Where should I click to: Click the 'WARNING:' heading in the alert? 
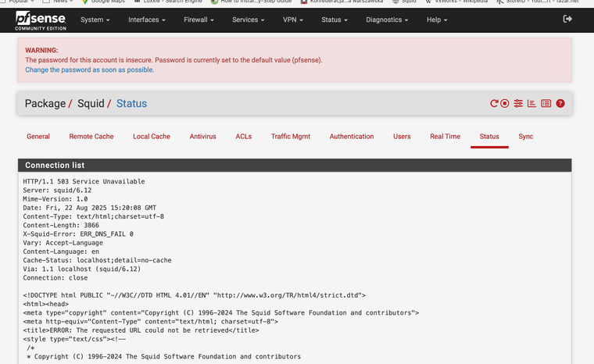[41, 50]
